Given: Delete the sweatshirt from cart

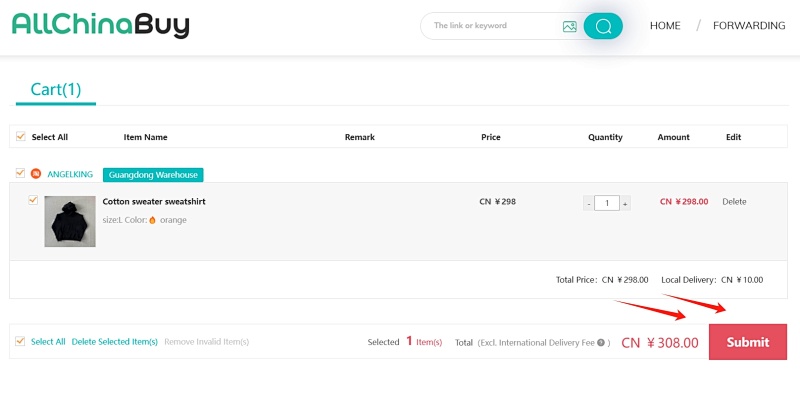Looking at the screenshot, I should pyautogui.click(x=734, y=201).
